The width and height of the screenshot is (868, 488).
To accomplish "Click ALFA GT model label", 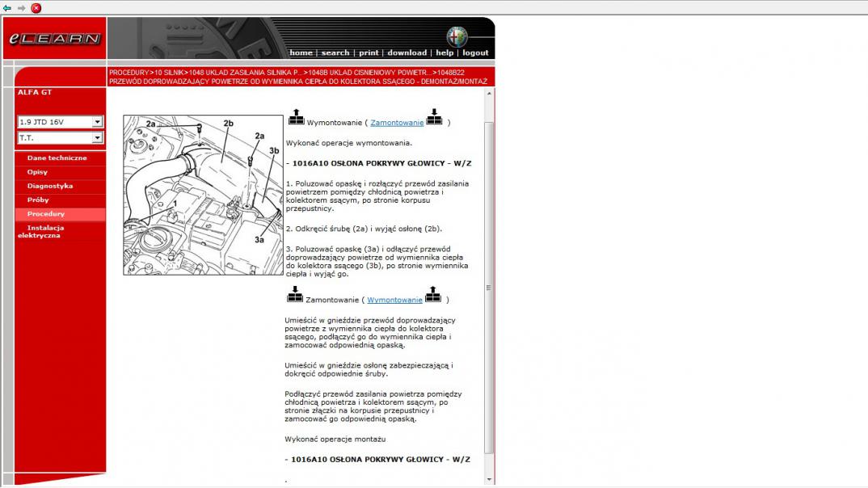I will tap(35, 92).
